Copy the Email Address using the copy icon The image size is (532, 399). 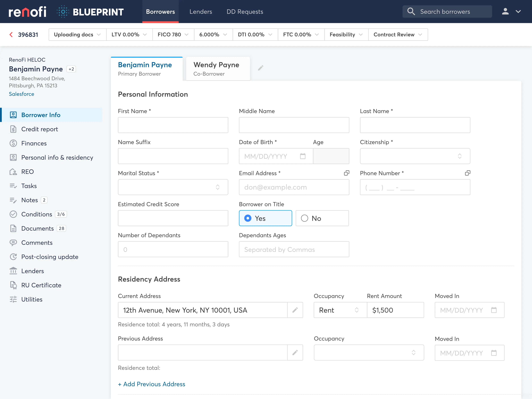coord(346,173)
